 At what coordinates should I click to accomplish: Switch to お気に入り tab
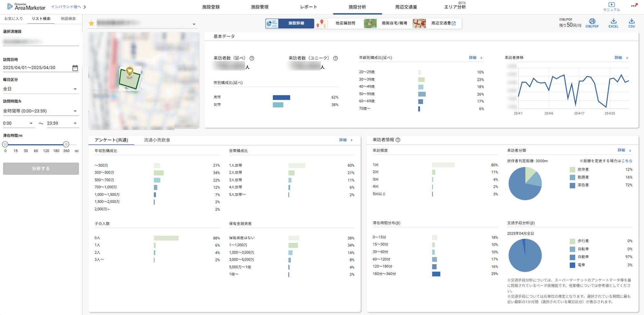14,19
